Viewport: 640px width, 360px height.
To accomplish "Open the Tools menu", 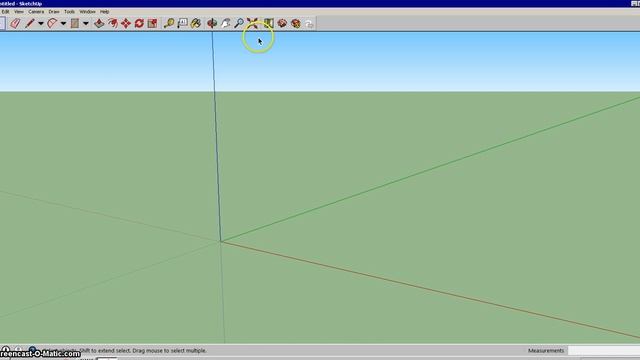I will click(69, 12).
